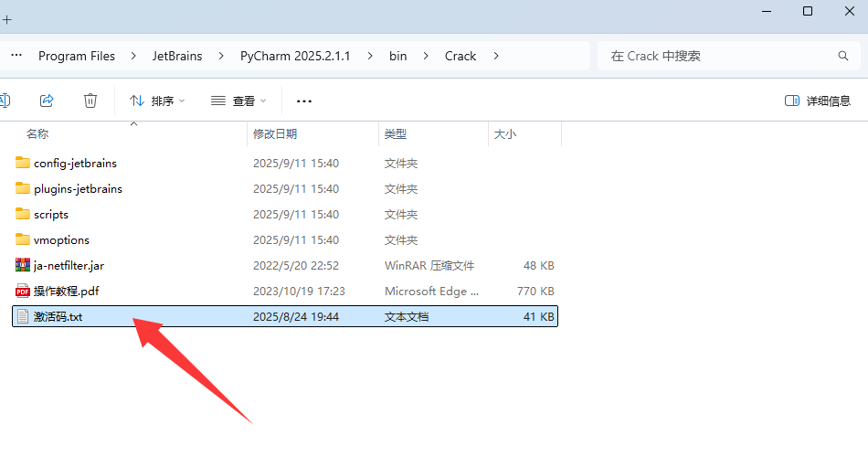
Task: Click config-jetbrains folder icon
Action: pos(23,163)
